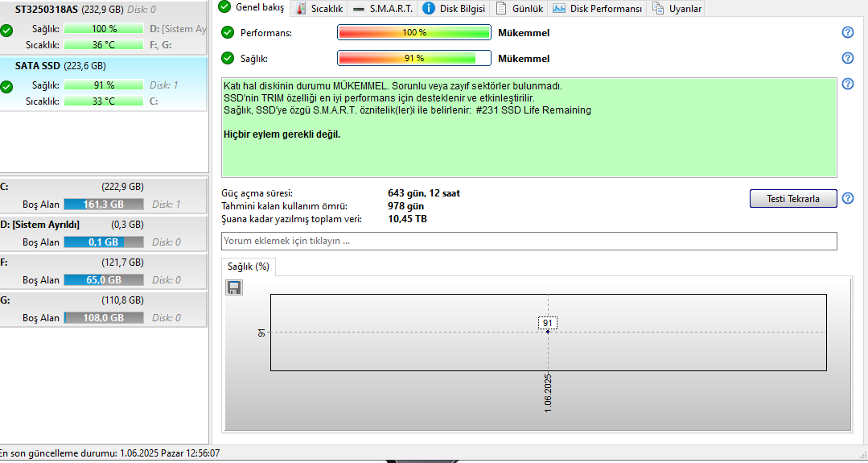Viewport: 868px width, 463px height.
Task: Click the help icon next to Performans
Action: pos(848,33)
